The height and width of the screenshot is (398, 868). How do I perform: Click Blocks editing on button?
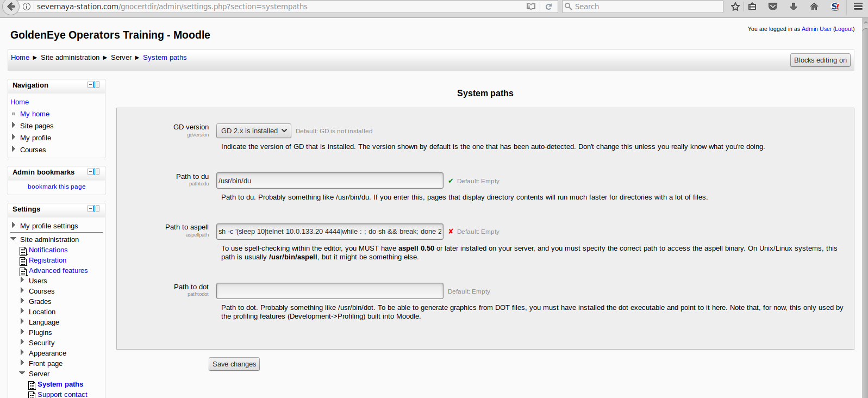(820, 60)
